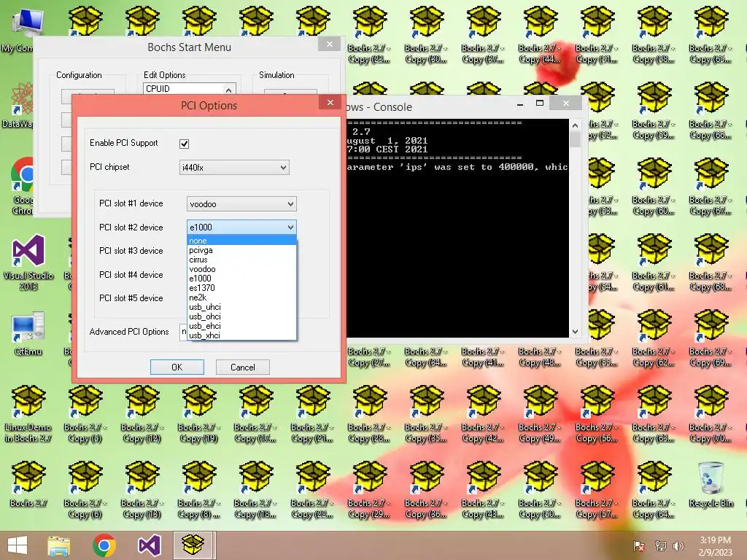
Task: Select 'usb_ehci' in the dropdown list
Action: [241, 326]
